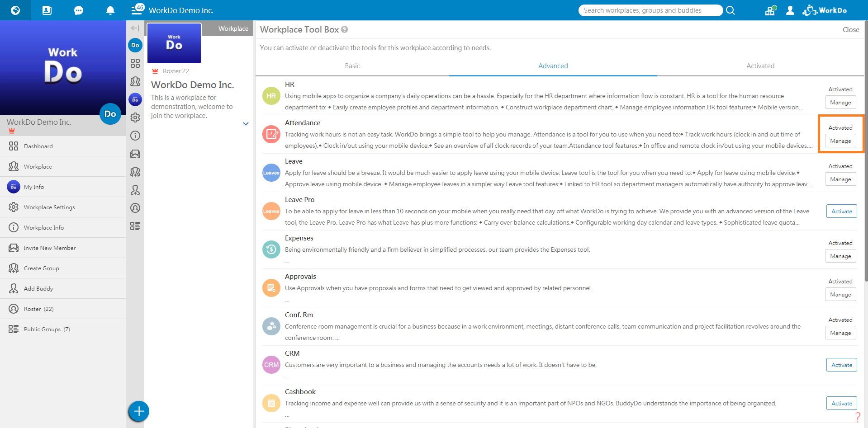The image size is (868, 428).
Task: Click the WorkDo logo in top right
Action: point(825,10)
